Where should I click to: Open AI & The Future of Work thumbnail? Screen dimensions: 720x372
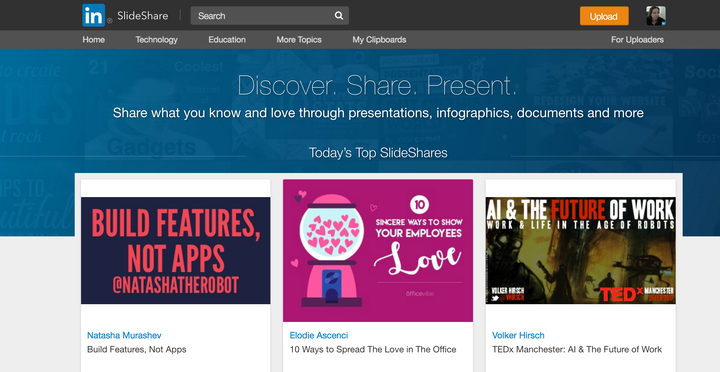(x=580, y=250)
